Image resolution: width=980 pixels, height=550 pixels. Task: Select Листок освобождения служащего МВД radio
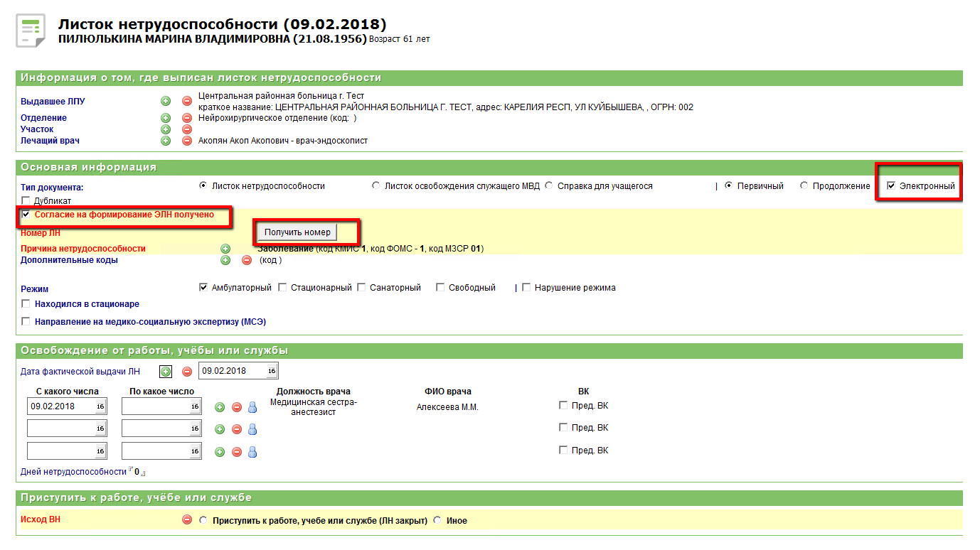point(376,186)
